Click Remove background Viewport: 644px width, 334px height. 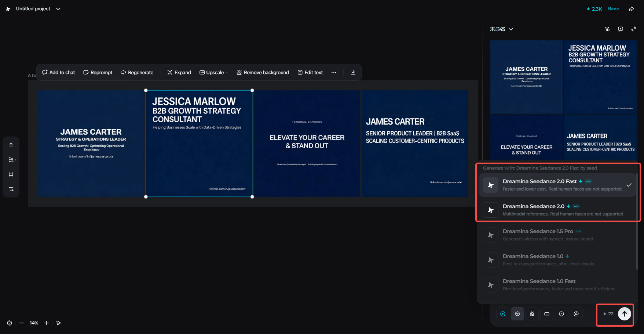(x=263, y=72)
